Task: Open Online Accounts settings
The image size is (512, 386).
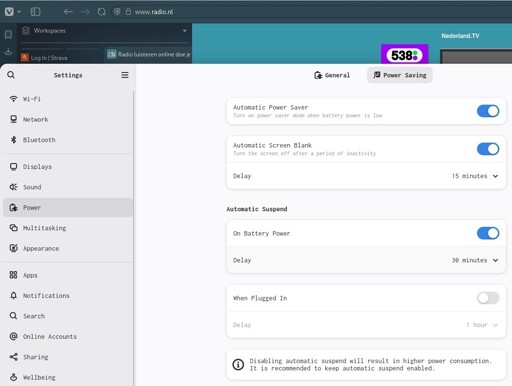Action: click(x=68, y=336)
